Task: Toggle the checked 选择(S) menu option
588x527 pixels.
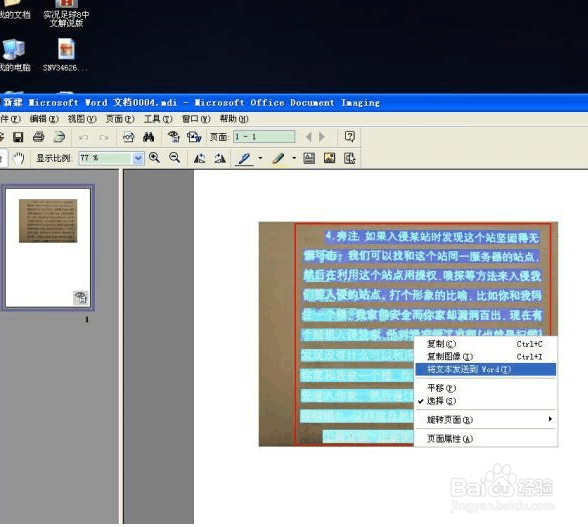Action: click(485, 401)
